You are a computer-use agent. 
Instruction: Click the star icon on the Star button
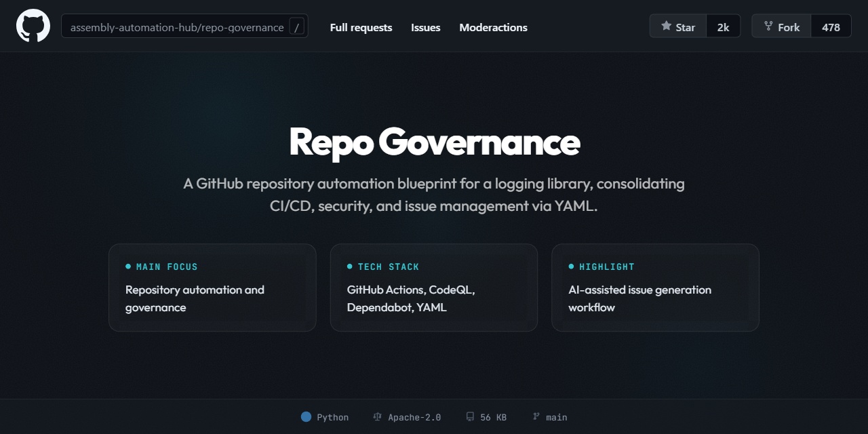coord(668,26)
